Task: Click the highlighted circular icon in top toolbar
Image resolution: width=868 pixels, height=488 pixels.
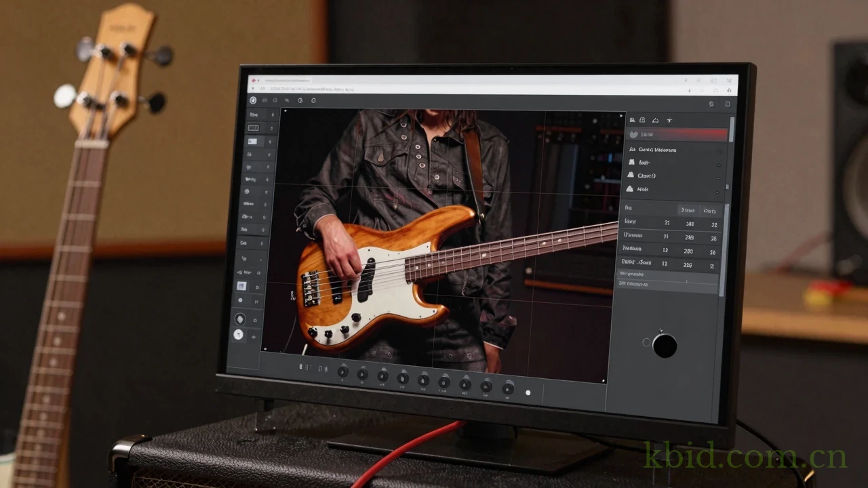Action: pos(253,100)
